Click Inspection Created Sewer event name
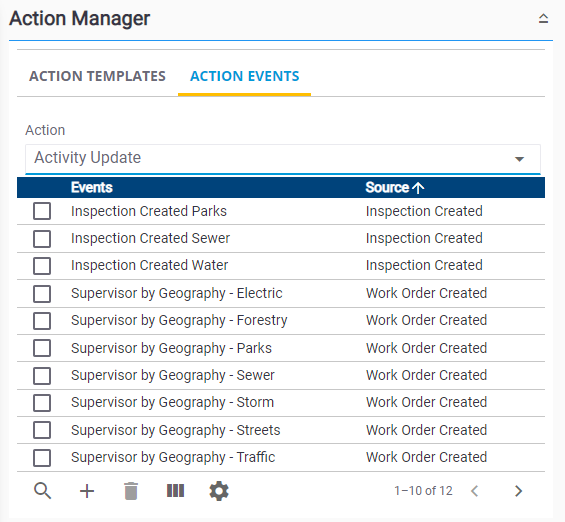 [x=150, y=238]
